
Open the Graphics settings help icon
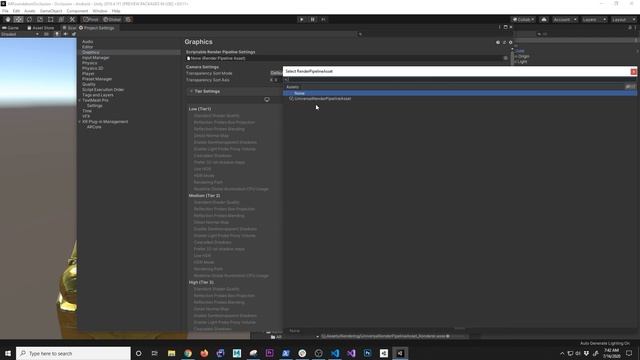[x=498, y=42]
